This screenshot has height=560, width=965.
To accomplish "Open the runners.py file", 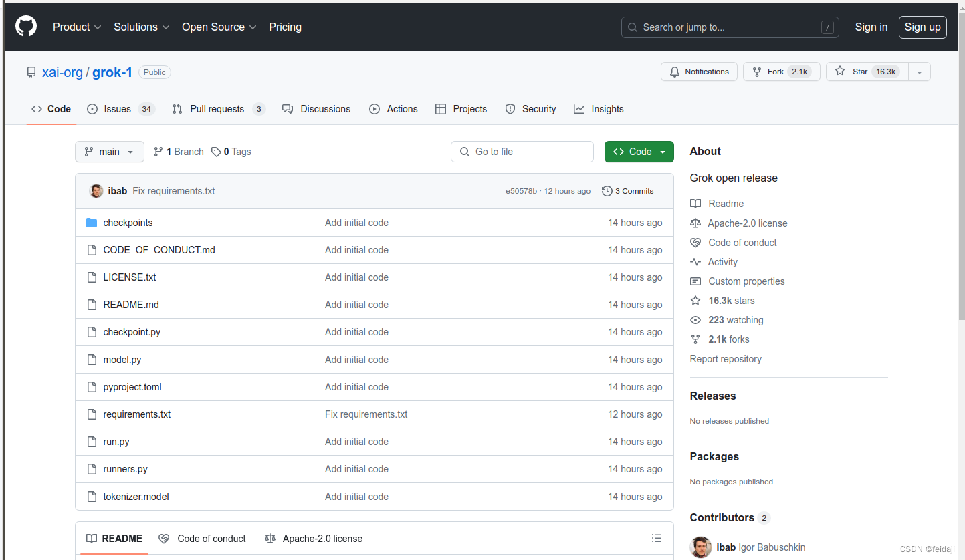I will pos(125,469).
